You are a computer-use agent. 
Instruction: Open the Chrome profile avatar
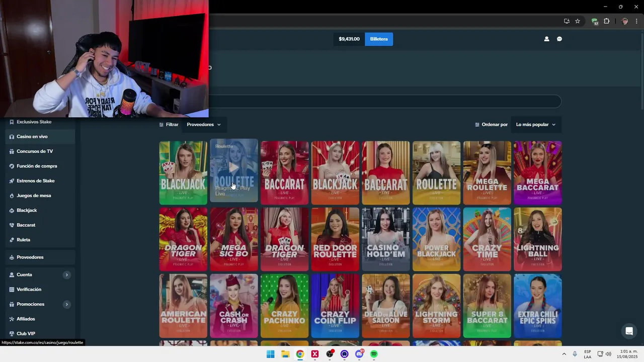click(625, 21)
